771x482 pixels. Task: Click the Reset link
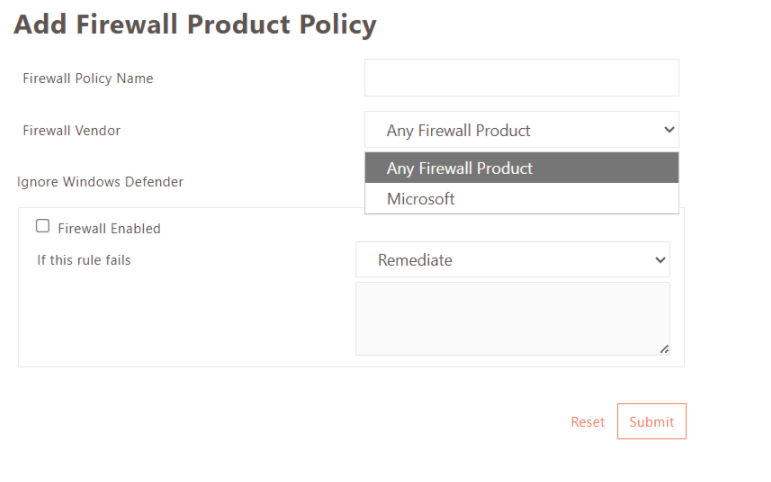pyautogui.click(x=588, y=422)
